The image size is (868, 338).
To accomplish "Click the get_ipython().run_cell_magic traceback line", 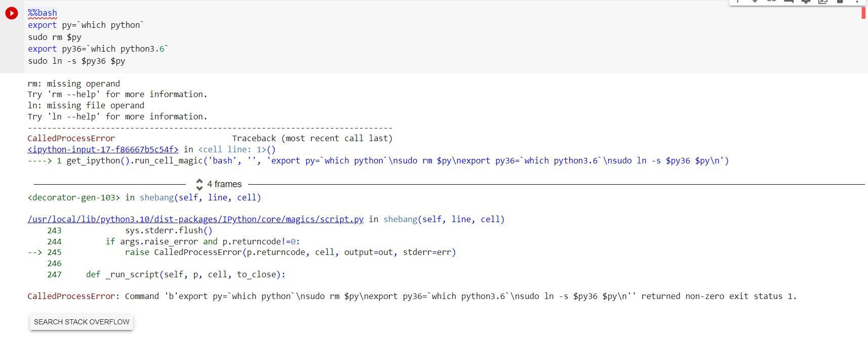I will click(x=378, y=160).
